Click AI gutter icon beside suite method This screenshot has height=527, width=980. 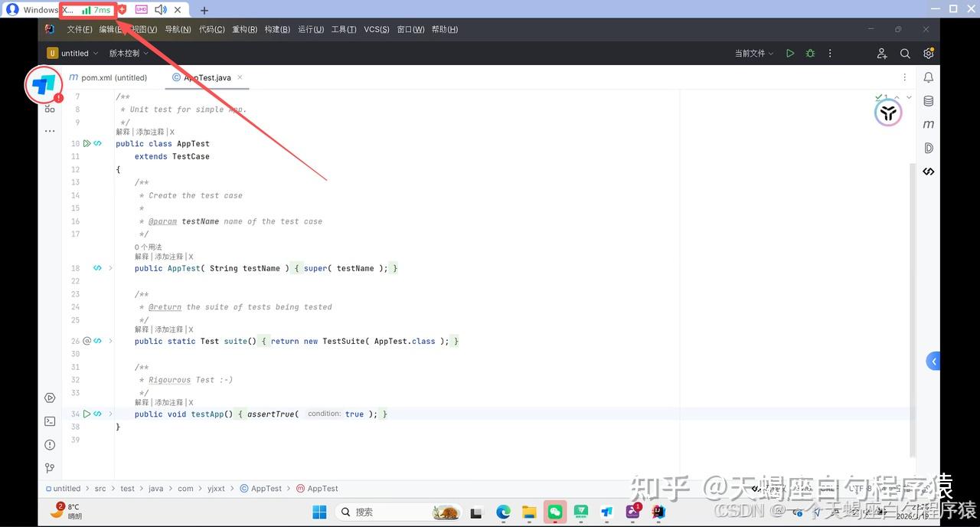97,341
